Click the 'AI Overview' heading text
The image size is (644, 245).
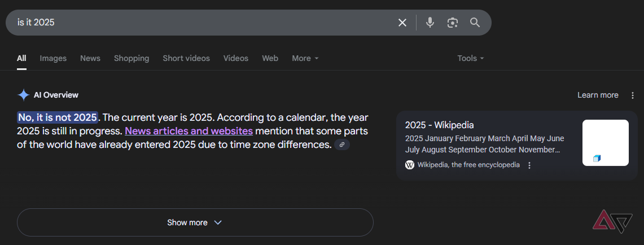[56, 95]
